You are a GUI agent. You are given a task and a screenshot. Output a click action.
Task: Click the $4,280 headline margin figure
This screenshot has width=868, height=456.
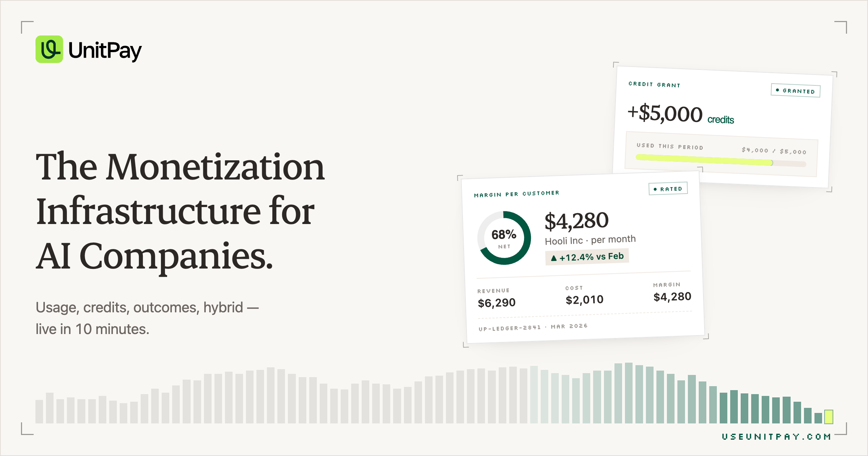[x=576, y=221]
